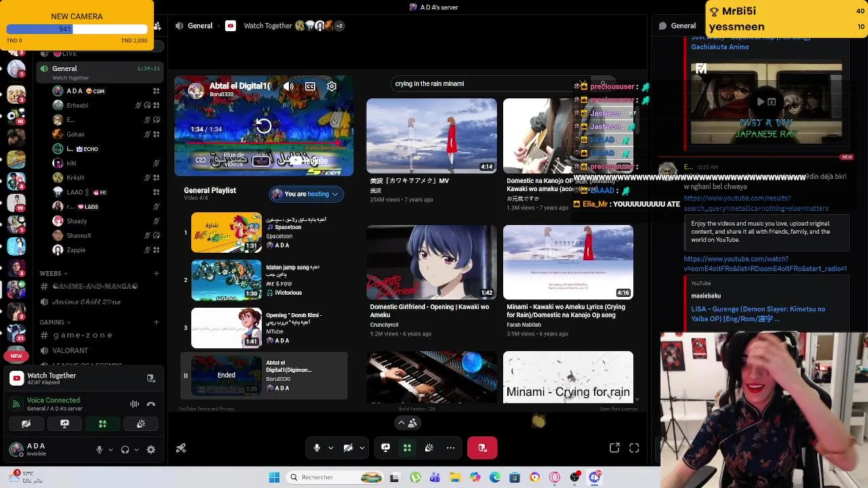Viewport: 868px width, 488px height.
Task: Leave Watch Together activity in side panel
Action: point(151,378)
